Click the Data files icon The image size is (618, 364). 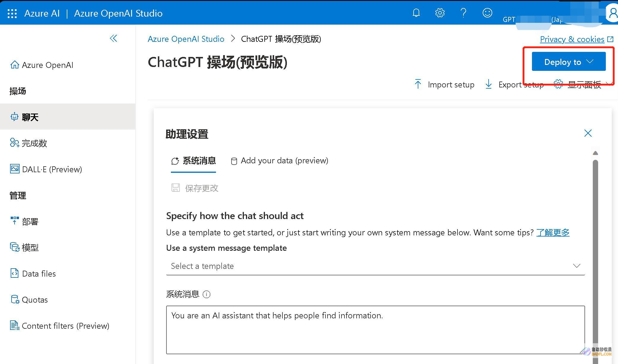click(15, 273)
